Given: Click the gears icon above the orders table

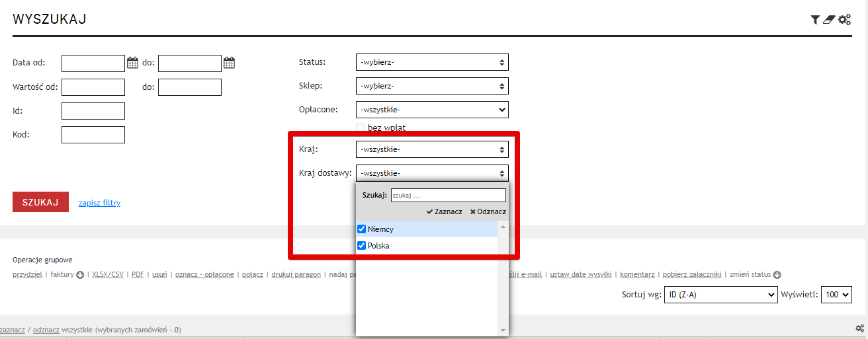Looking at the screenshot, I should coord(859,328).
